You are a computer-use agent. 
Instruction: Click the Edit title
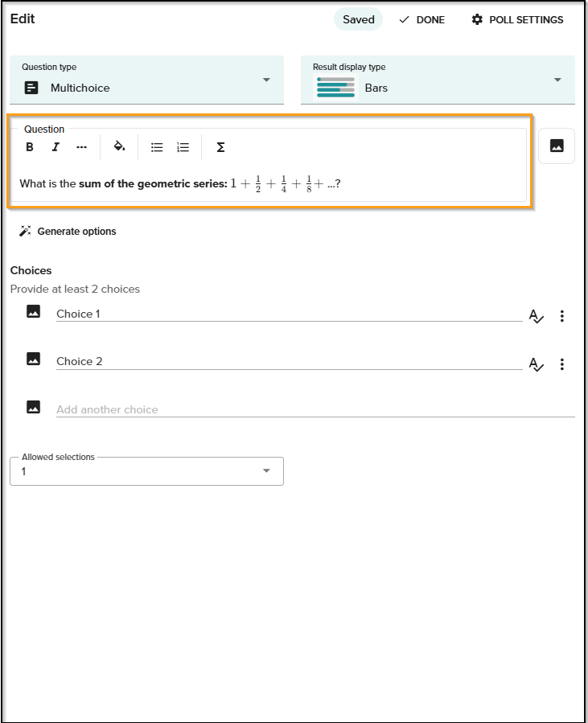23,19
